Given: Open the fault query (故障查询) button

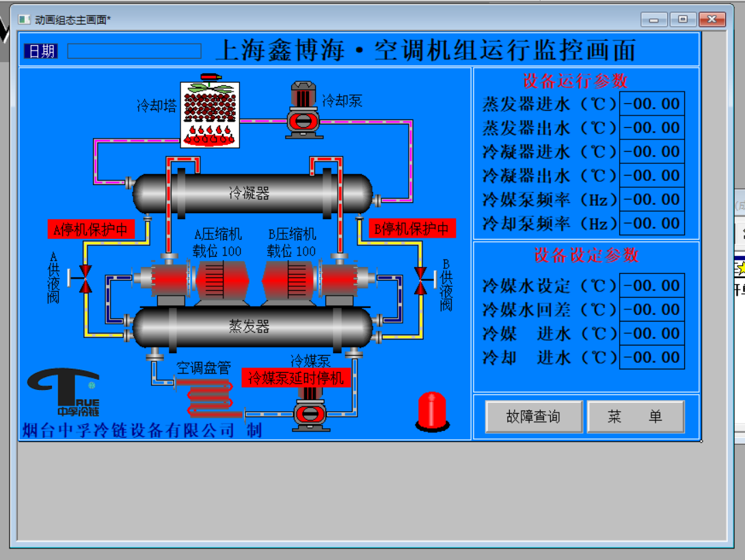Looking at the screenshot, I should click(x=534, y=416).
